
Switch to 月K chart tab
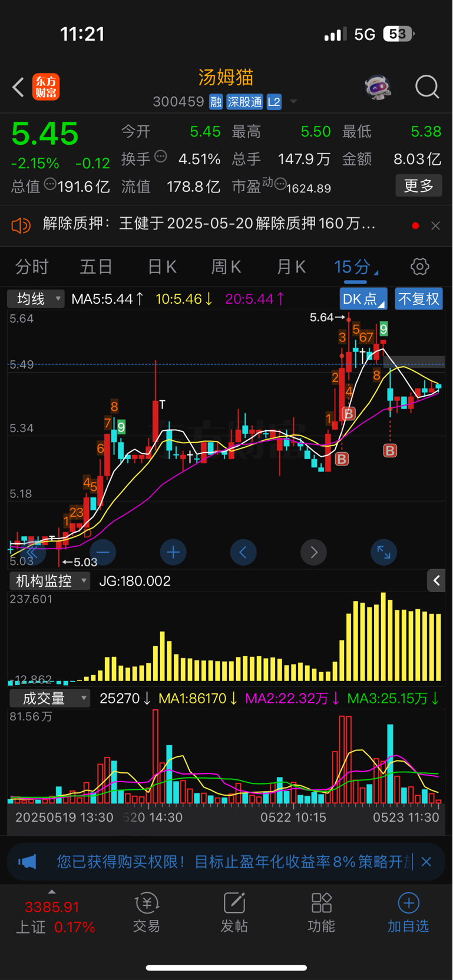pos(291,267)
